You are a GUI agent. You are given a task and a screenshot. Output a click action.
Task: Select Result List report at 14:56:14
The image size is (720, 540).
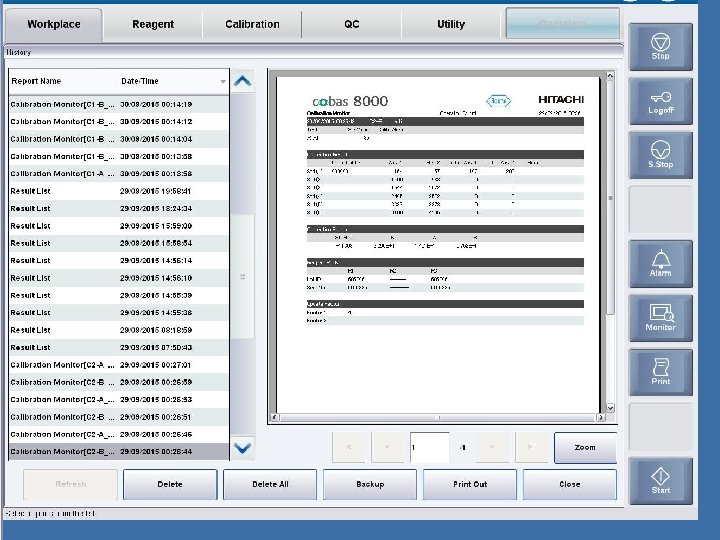click(x=118, y=261)
